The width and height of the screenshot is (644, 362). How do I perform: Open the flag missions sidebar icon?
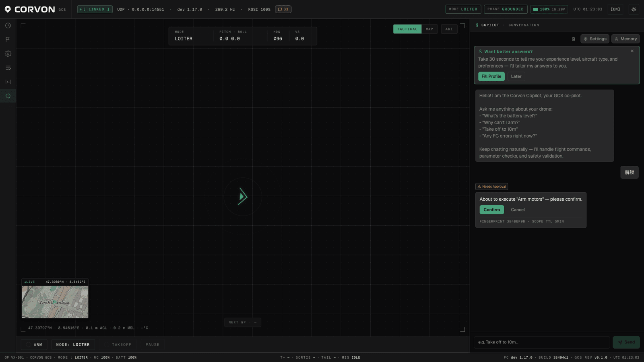click(x=8, y=39)
